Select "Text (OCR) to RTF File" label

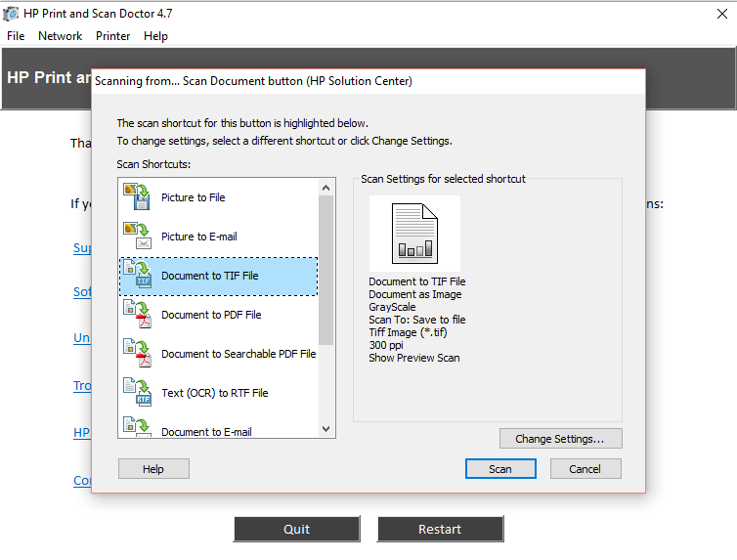point(215,393)
